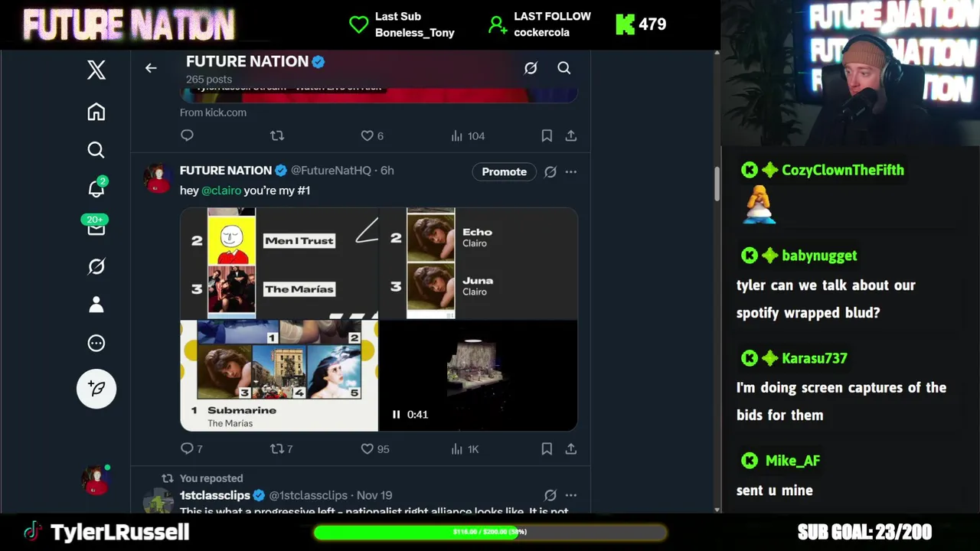Pause the video at 0:41
The height and width of the screenshot is (551, 980).
[396, 414]
